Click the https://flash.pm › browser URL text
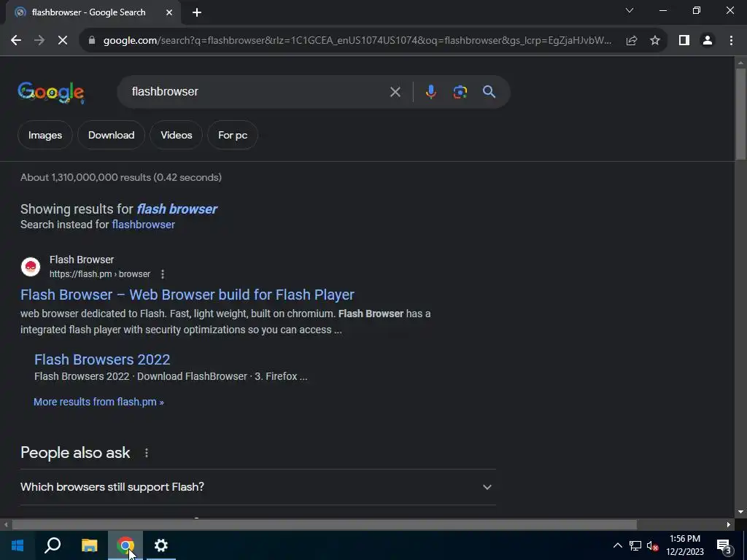The image size is (747, 560). 100,274
